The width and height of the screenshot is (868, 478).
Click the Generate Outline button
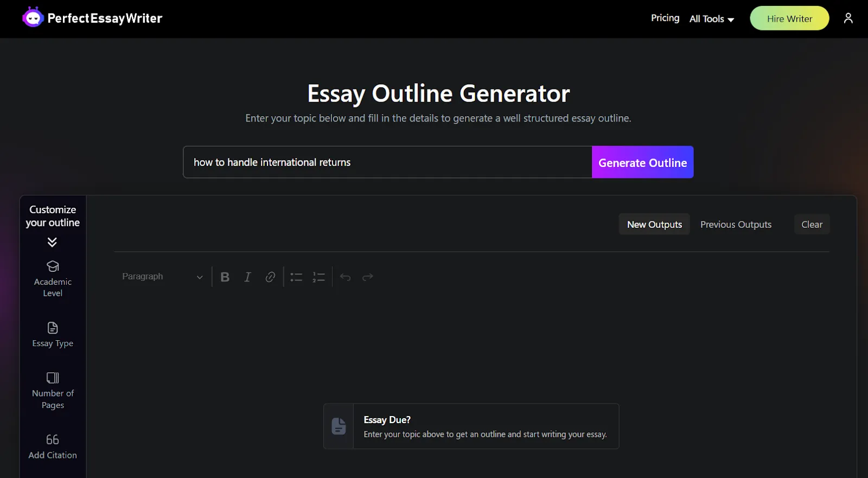(643, 162)
